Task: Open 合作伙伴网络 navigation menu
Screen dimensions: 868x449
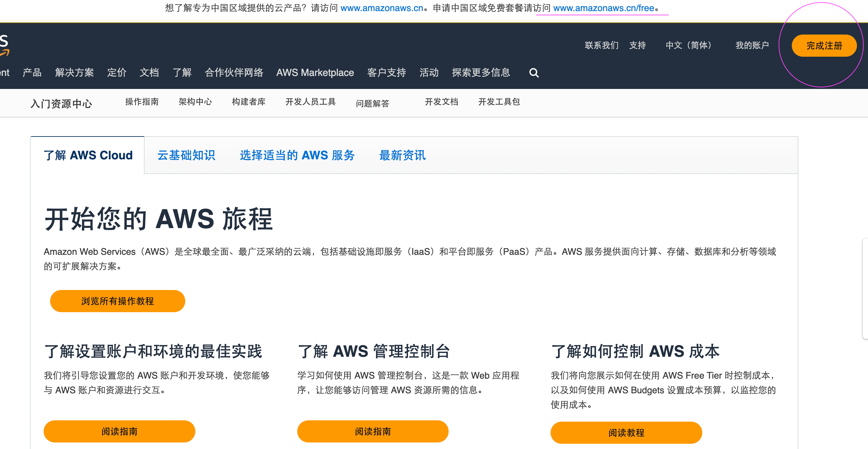Action: tap(234, 73)
